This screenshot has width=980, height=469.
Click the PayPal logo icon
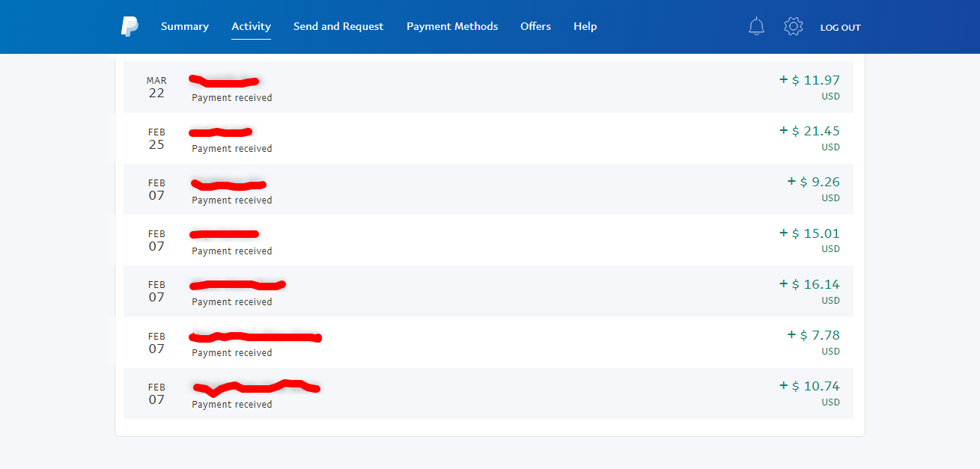coord(130,26)
